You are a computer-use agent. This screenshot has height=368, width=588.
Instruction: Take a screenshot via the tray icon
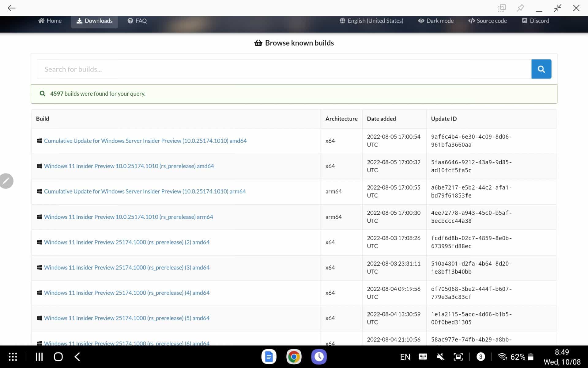click(458, 356)
